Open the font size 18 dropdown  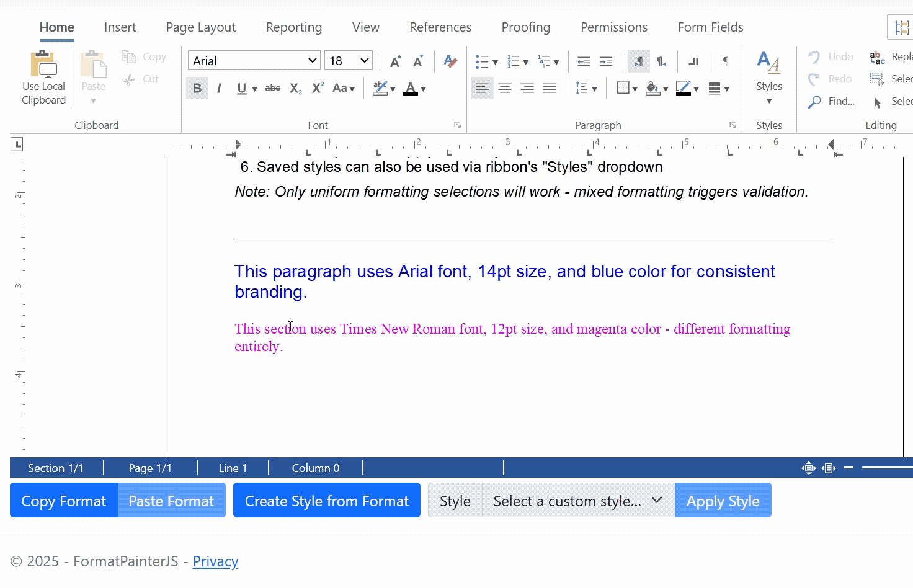(x=365, y=61)
